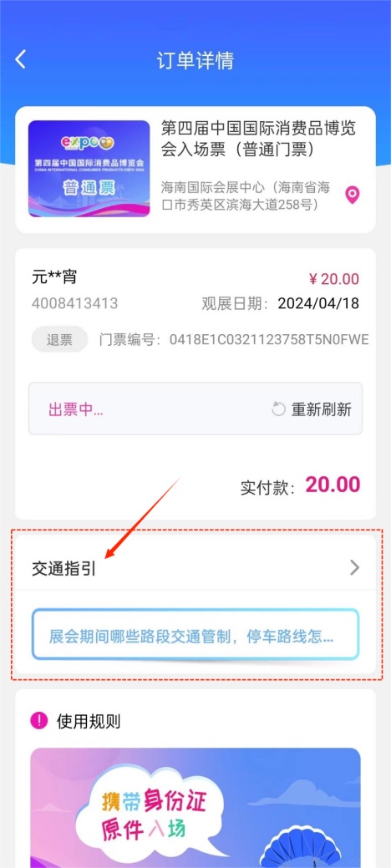Open the venue location pin icon
This screenshot has width=391, height=868.
(353, 195)
